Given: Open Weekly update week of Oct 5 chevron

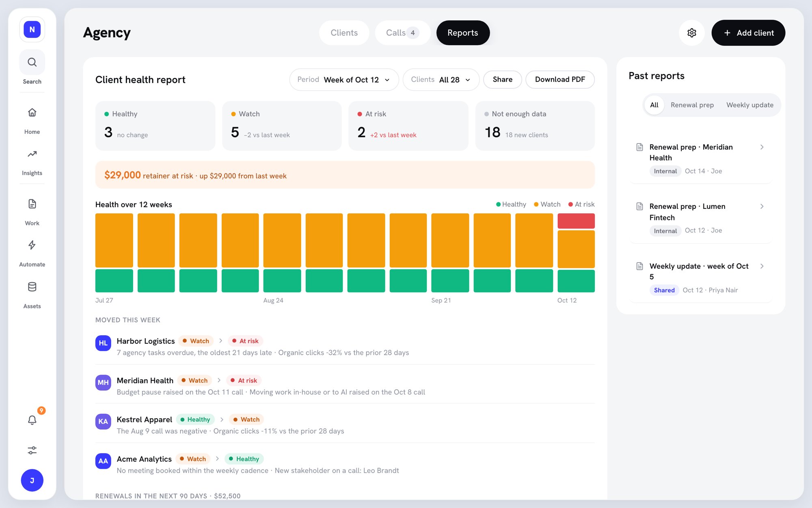Looking at the screenshot, I should pos(762,266).
